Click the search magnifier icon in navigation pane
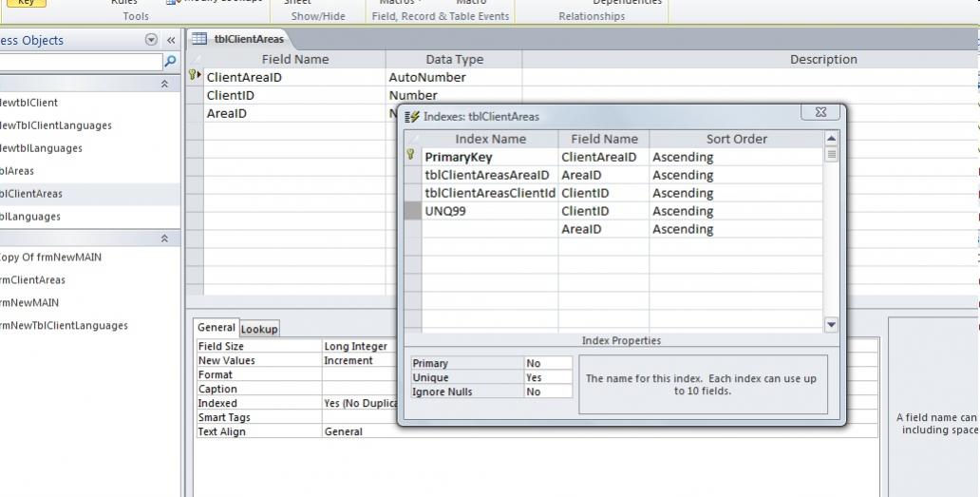The height and width of the screenshot is (497, 980). point(170,61)
